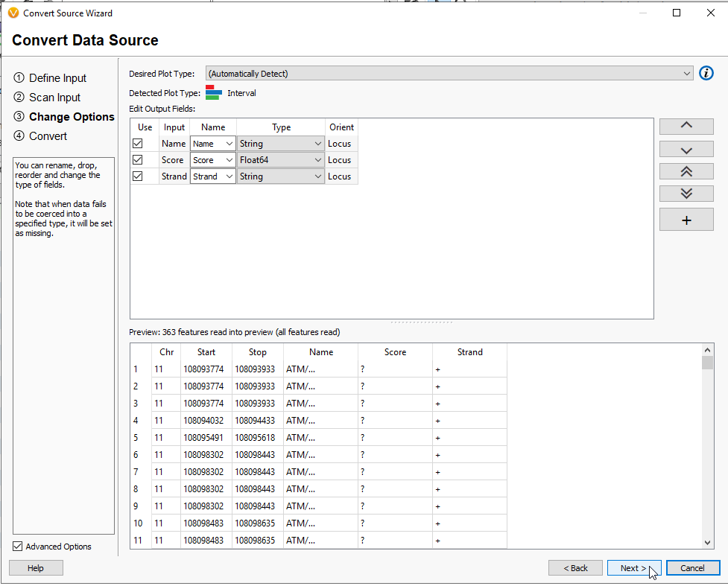This screenshot has width=728, height=586.
Task: Move the selected field to the top
Action: pos(686,171)
